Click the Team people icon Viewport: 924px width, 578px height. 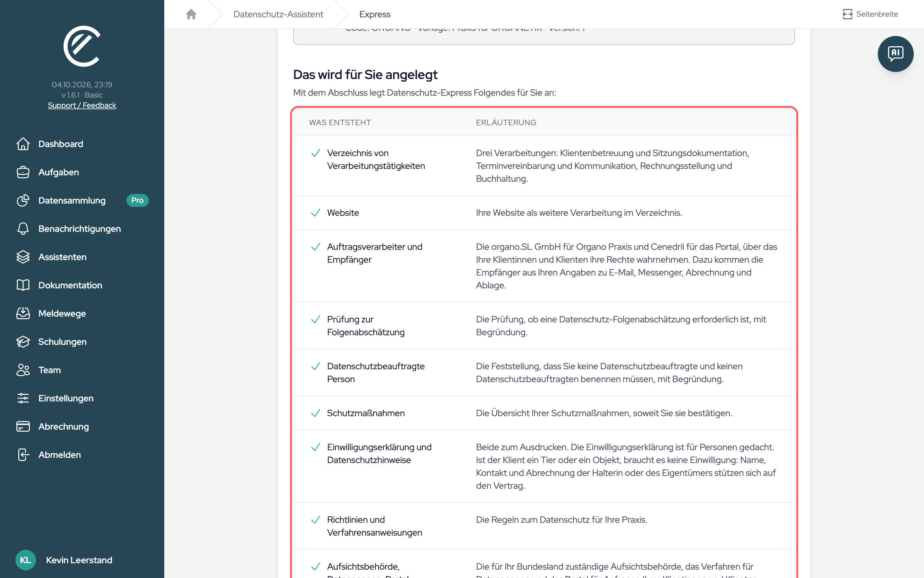(23, 370)
